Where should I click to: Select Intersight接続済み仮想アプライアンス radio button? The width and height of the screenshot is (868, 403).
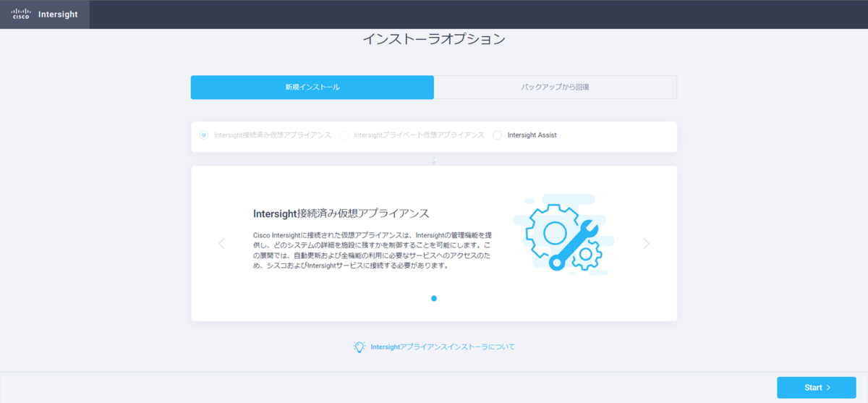204,135
